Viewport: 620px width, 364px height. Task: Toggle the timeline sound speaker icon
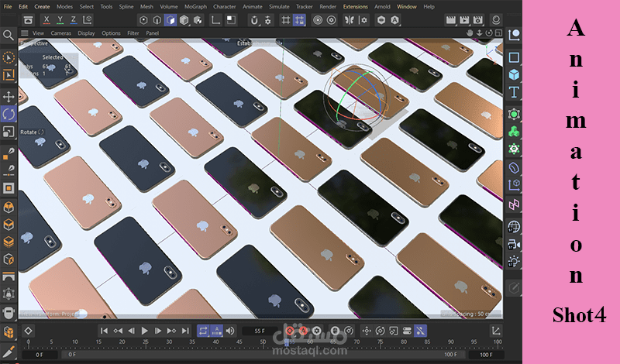[x=230, y=331]
